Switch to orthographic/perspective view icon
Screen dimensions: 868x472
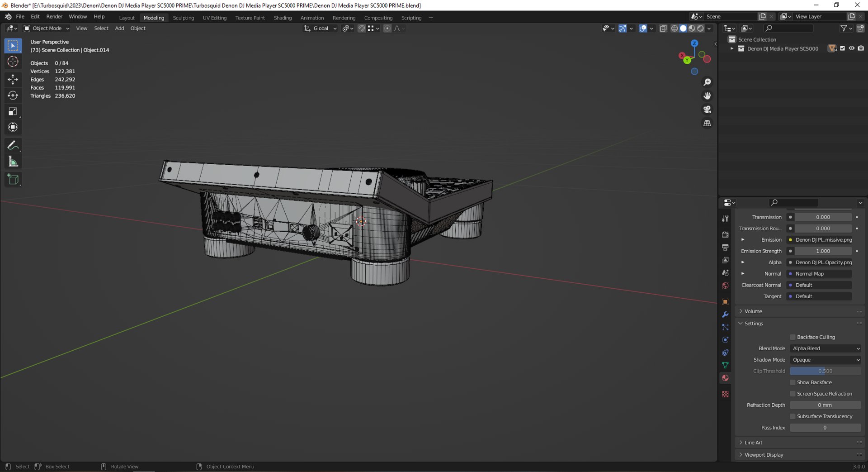[x=707, y=123]
